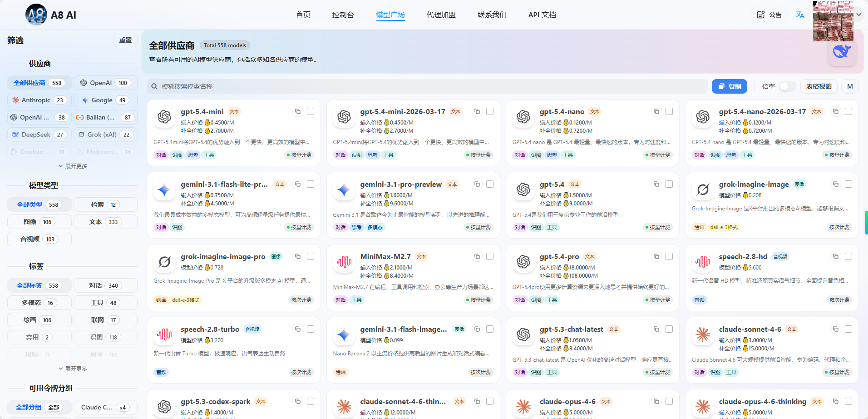Open the 控制台 menu

[x=343, y=15]
